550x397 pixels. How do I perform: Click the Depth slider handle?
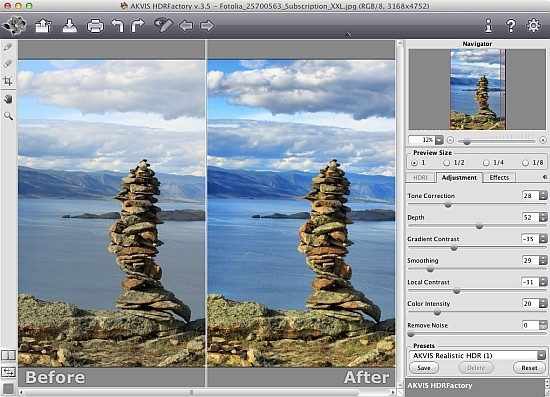tap(479, 226)
